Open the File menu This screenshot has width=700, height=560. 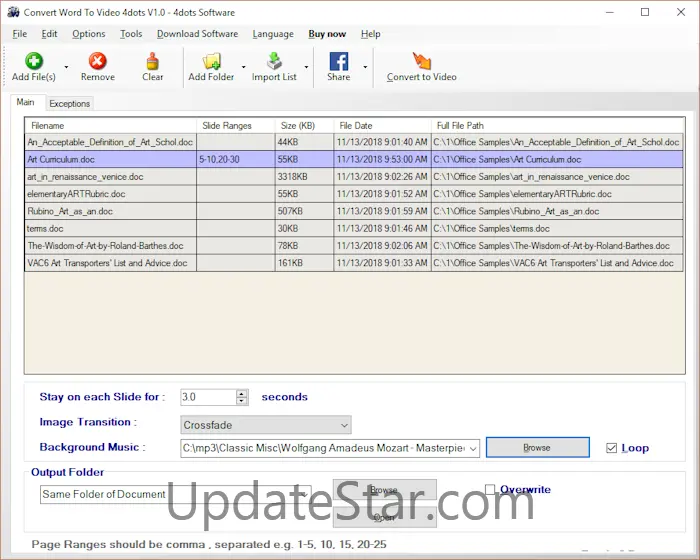click(20, 34)
